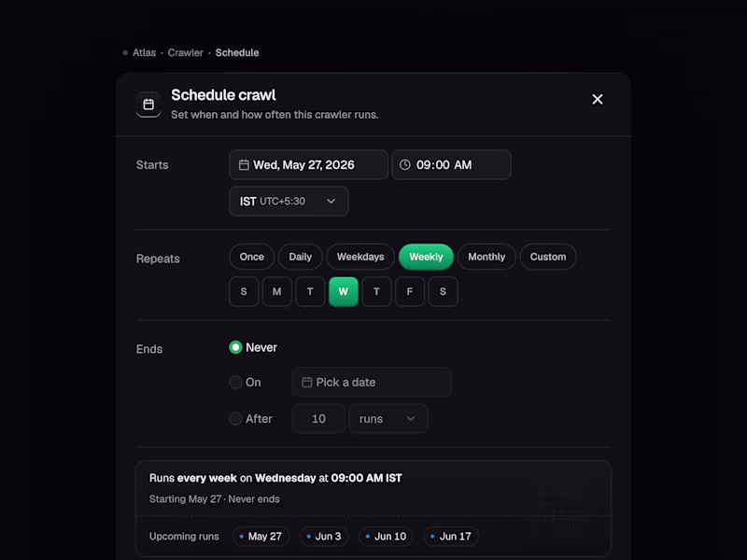Edit the 09:00 AM start time field
Viewport: 747px width, 560px height.
[451, 165]
